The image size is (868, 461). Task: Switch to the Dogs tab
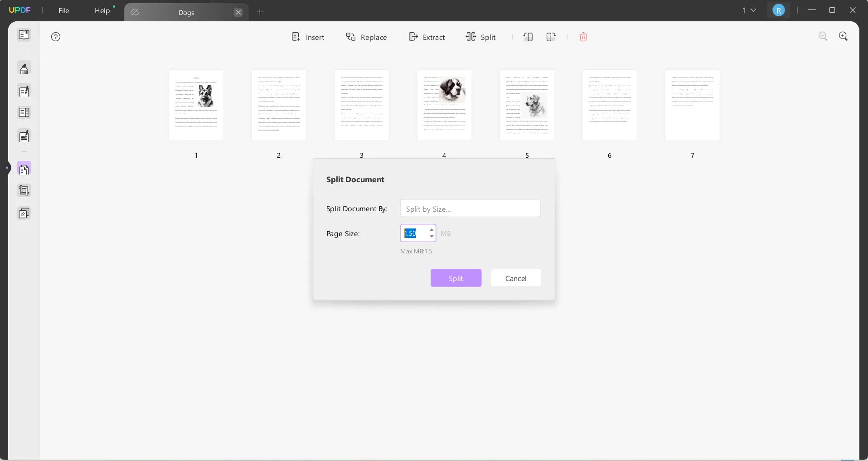186,12
